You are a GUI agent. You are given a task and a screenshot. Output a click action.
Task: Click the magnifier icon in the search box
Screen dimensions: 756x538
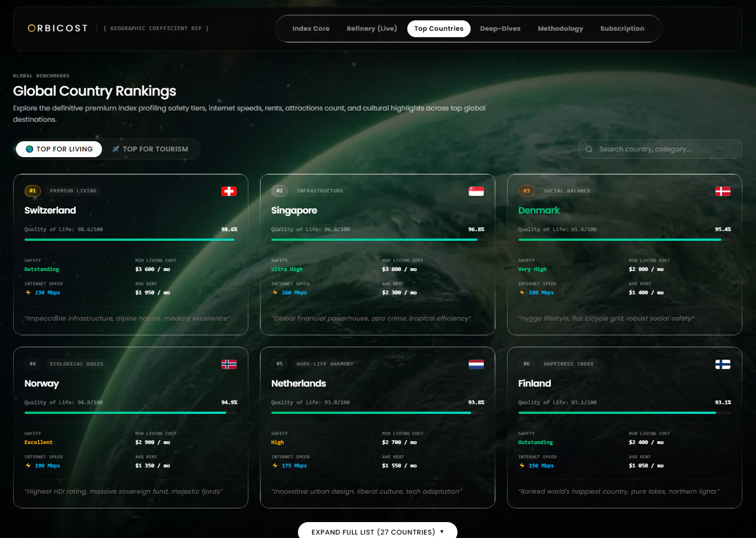[x=589, y=149]
